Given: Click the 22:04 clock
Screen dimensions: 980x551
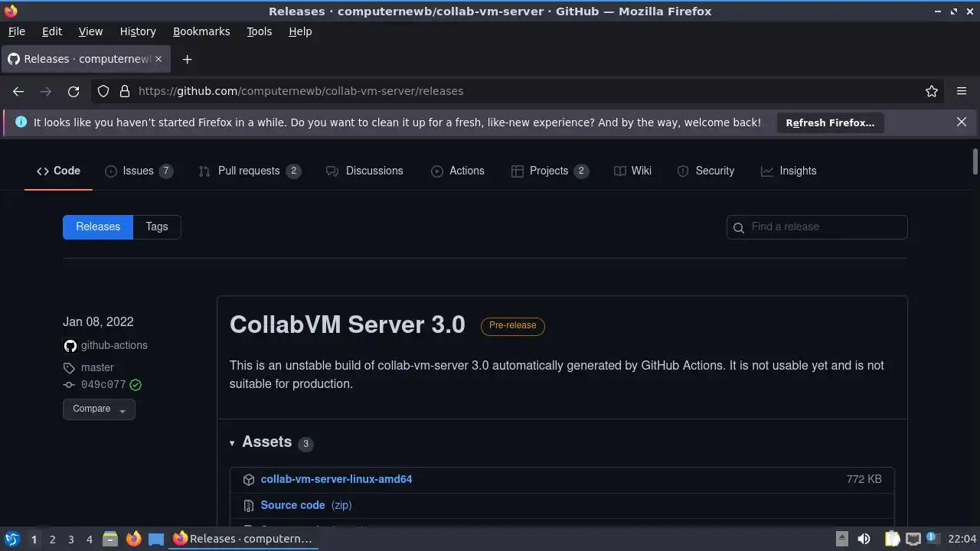Looking at the screenshot, I should [962, 539].
